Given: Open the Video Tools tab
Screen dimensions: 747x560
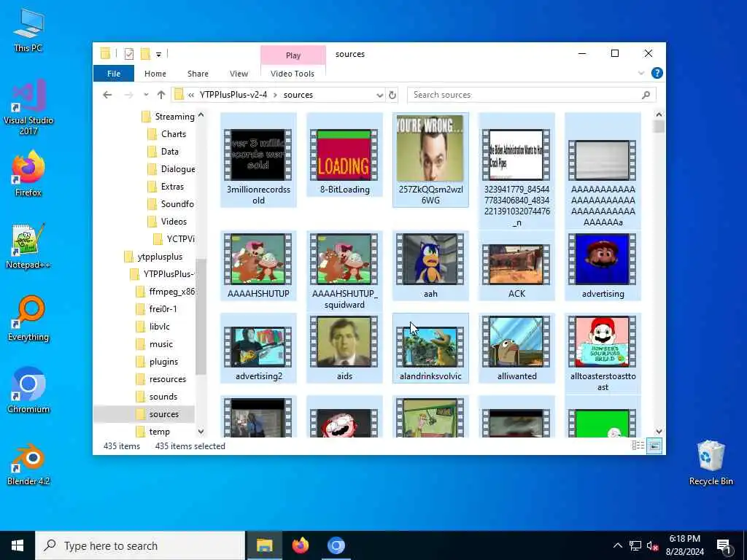Looking at the screenshot, I should point(293,74).
